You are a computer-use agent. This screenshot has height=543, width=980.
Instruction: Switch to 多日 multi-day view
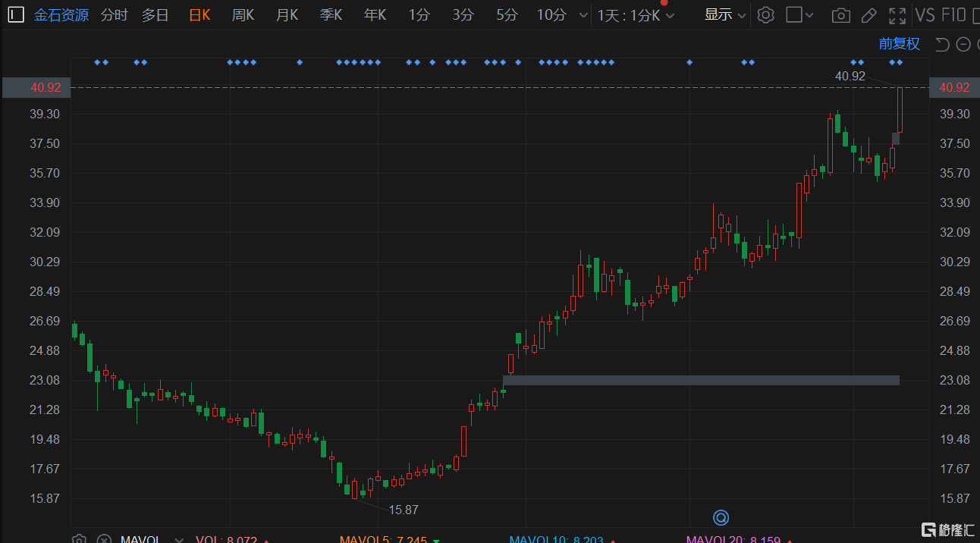pos(155,14)
